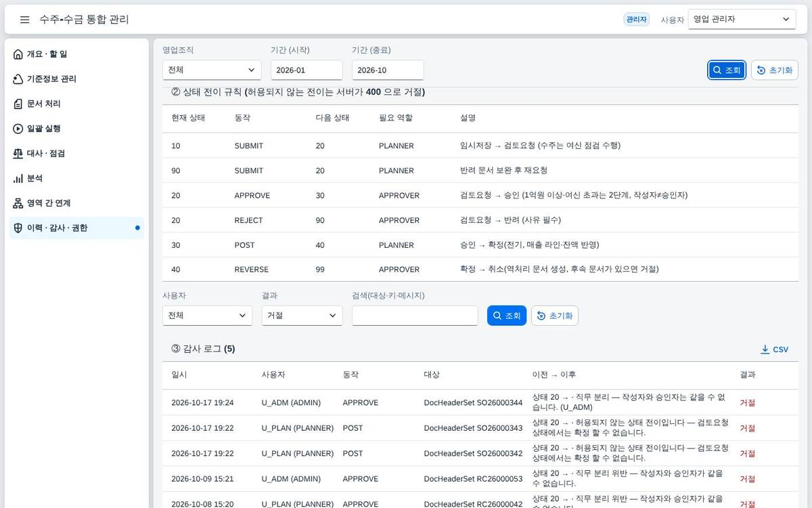
Task: Go to 개요 · 할 일 menu
Action: coord(76,54)
